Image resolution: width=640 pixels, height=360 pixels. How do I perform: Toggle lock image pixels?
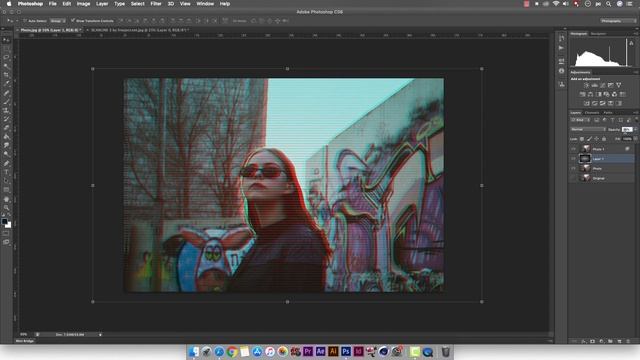589,139
